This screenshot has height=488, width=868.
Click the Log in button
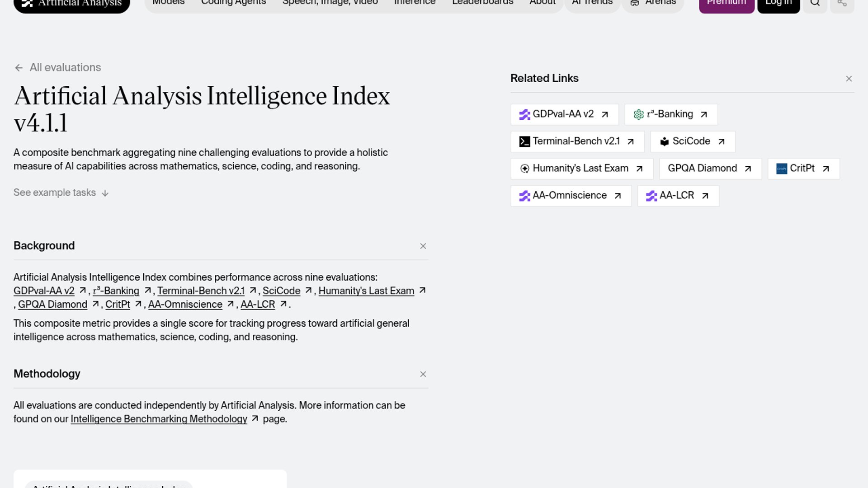[778, 4]
